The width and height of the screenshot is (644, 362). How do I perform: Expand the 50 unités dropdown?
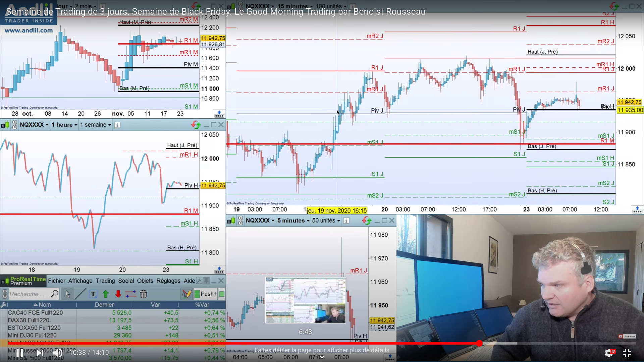[326, 221]
